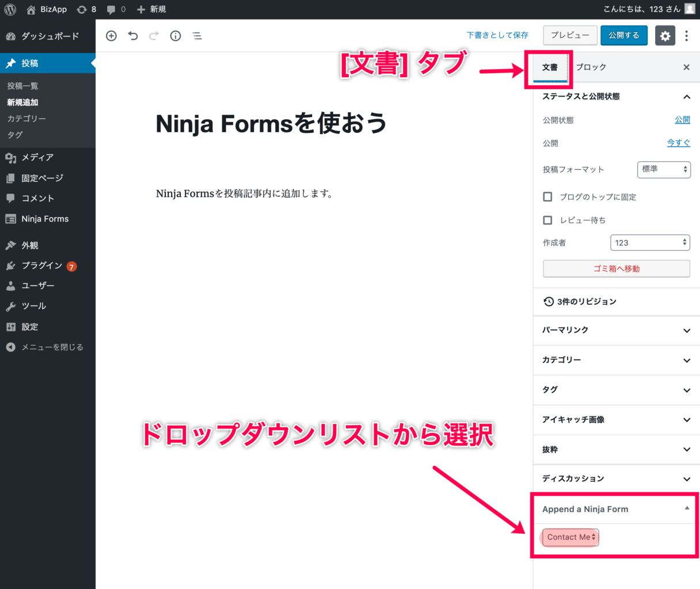Image resolution: width=700 pixels, height=589 pixels.
Task: Switch to the 文書 tab
Action: click(550, 67)
